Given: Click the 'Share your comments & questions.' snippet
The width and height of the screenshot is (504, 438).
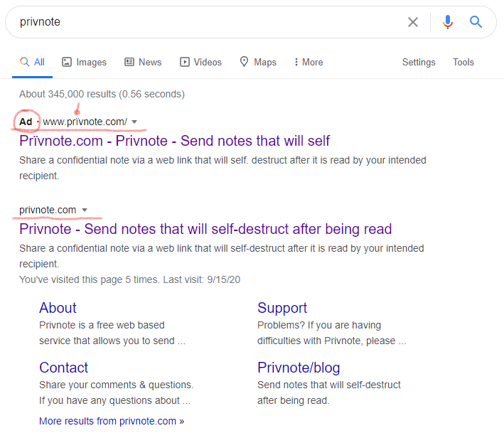Looking at the screenshot, I should [x=117, y=385].
